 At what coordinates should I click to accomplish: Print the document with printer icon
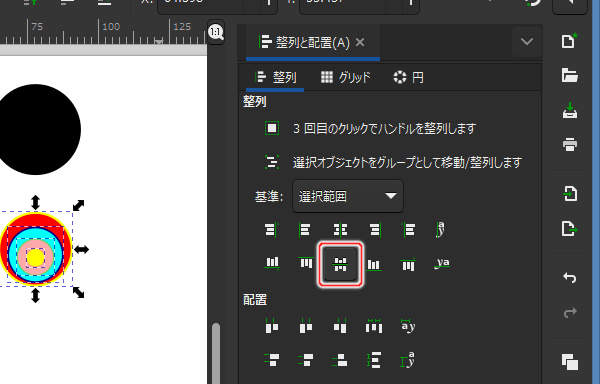click(x=569, y=145)
